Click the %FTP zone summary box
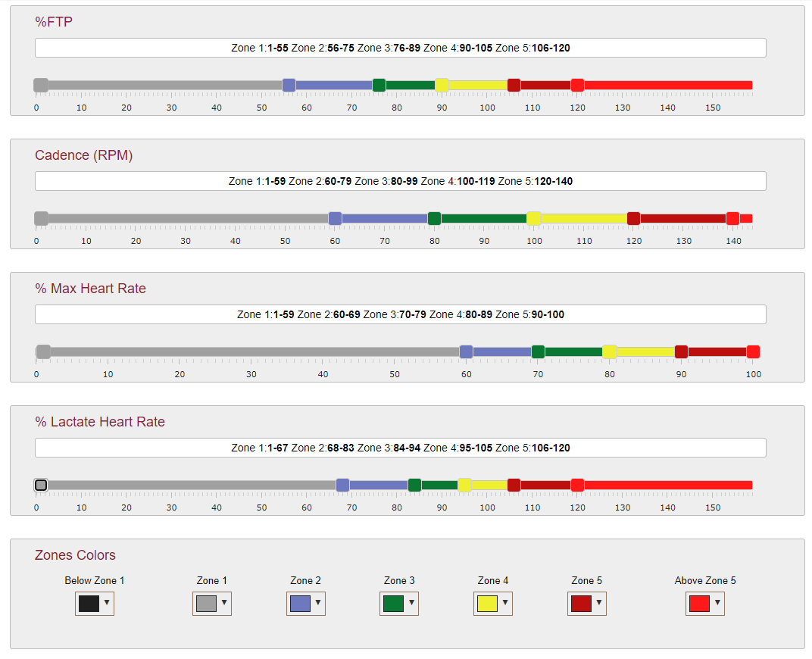The image size is (812, 659). (400, 48)
